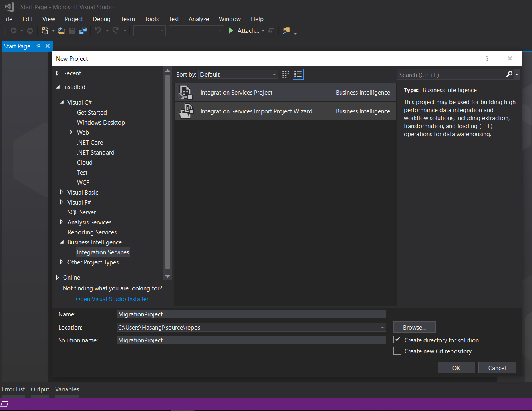Click the Navigate Backward arrow
532x411 pixels.
pyautogui.click(x=14, y=31)
